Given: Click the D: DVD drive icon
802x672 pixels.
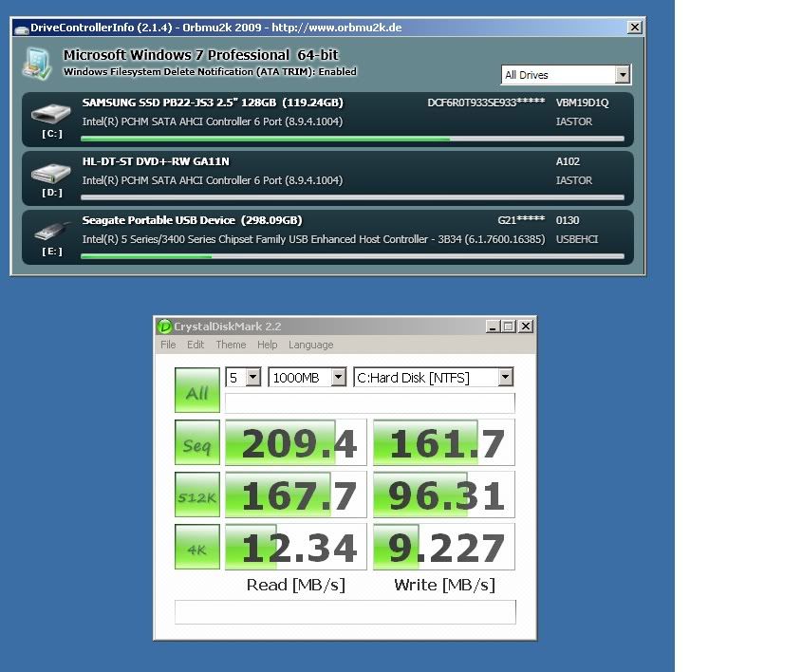Looking at the screenshot, I should pos(50,173).
